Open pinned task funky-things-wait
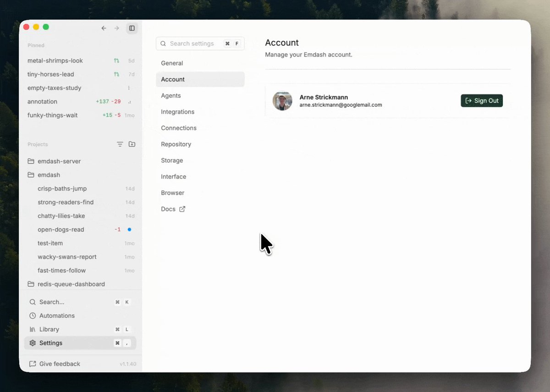The width and height of the screenshot is (550, 392). coord(80,115)
